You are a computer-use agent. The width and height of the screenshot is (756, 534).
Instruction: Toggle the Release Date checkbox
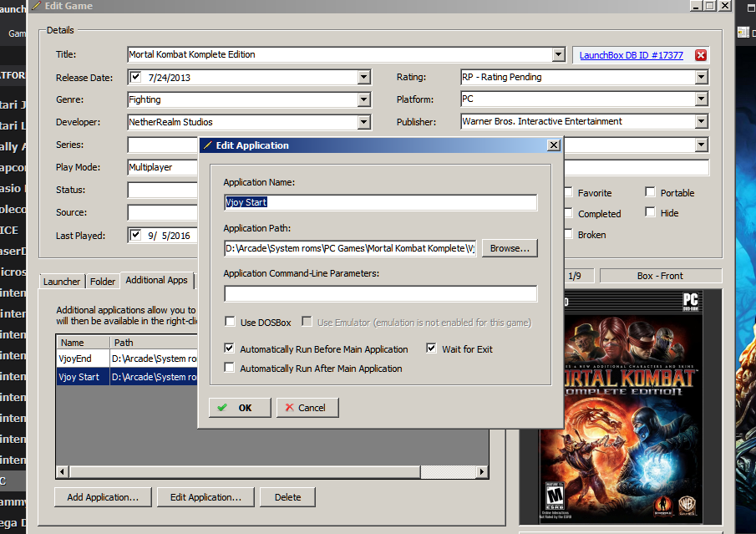pos(135,77)
